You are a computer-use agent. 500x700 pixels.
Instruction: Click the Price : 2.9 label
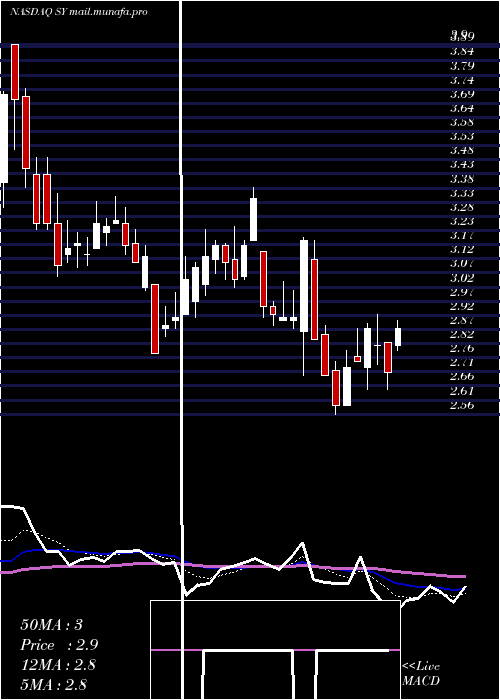coord(59,645)
